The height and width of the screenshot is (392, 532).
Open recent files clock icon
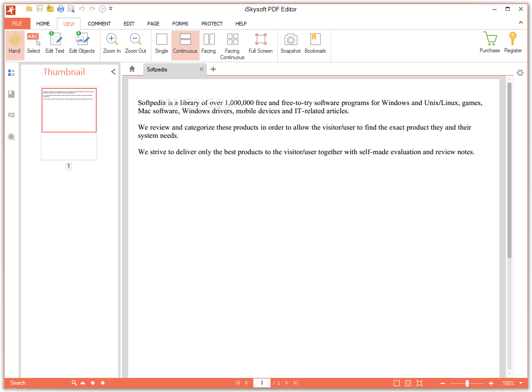[102, 9]
